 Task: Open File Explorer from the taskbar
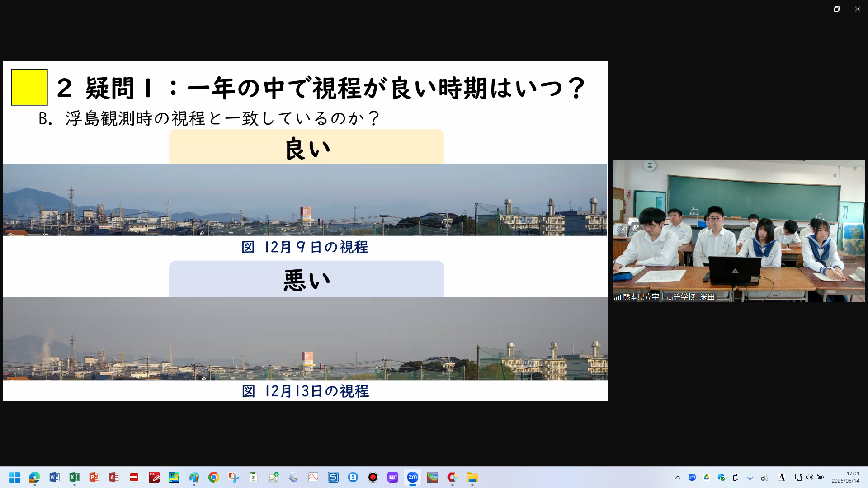coord(472,477)
